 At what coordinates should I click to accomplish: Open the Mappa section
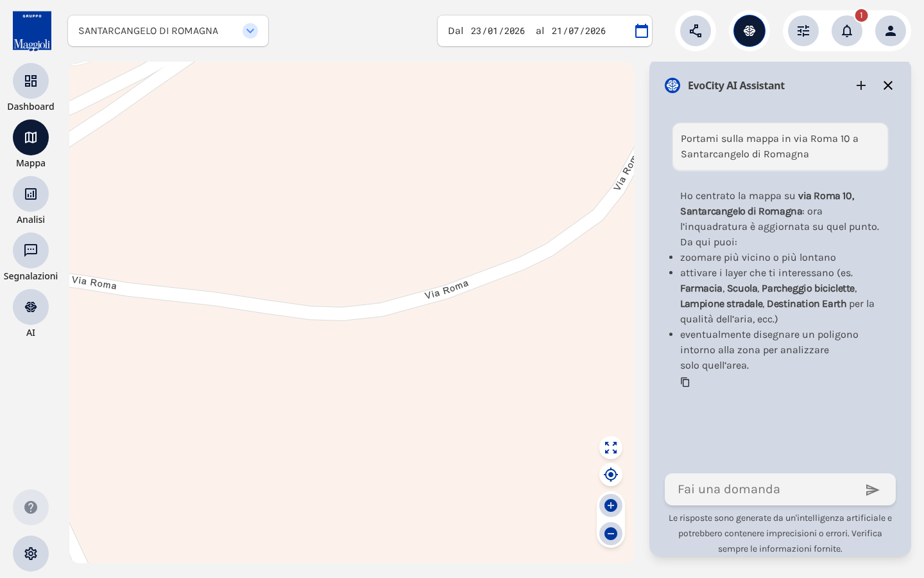(x=31, y=137)
